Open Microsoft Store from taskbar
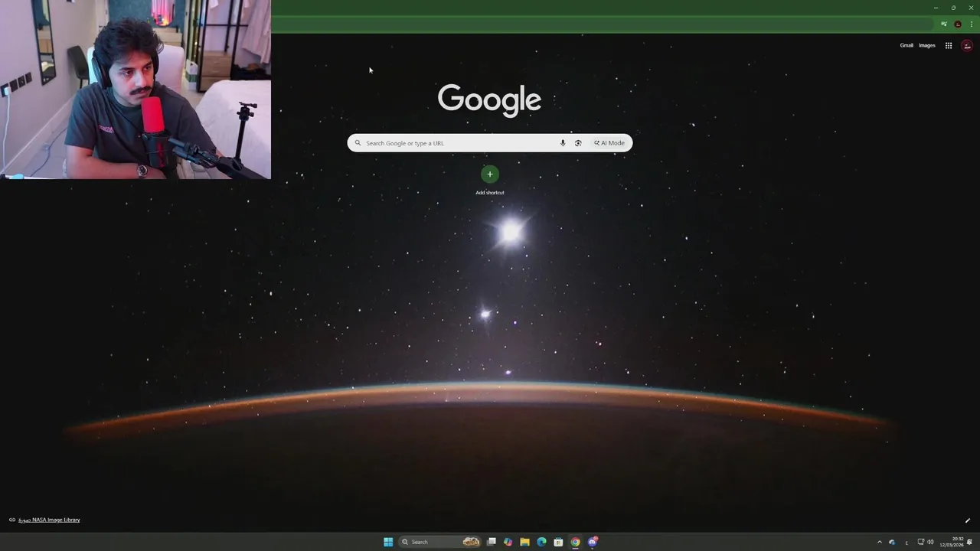The height and width of the screenshot is (551, 980). [558, 542]
